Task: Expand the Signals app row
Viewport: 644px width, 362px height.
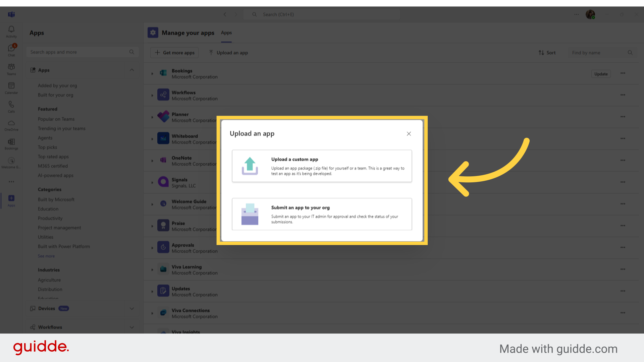Action: click(x=152, y=183)
